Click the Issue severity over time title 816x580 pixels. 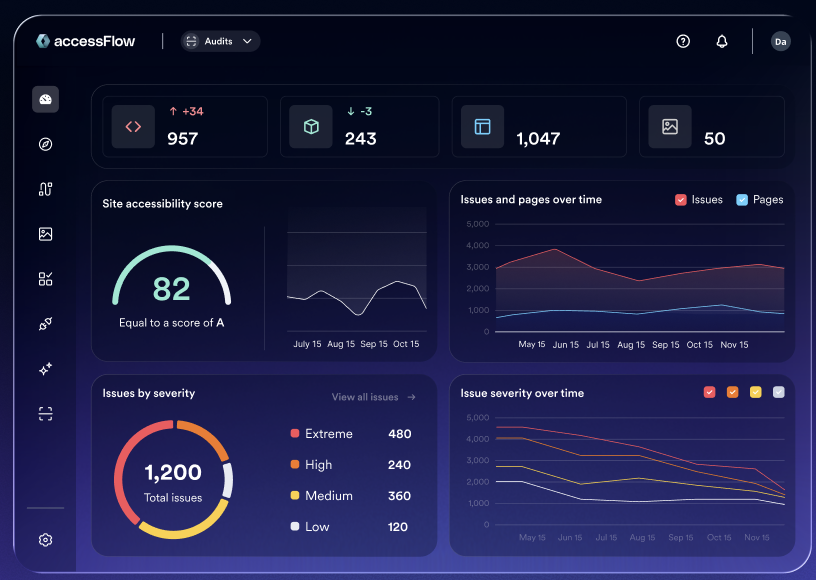pos(522,393)
